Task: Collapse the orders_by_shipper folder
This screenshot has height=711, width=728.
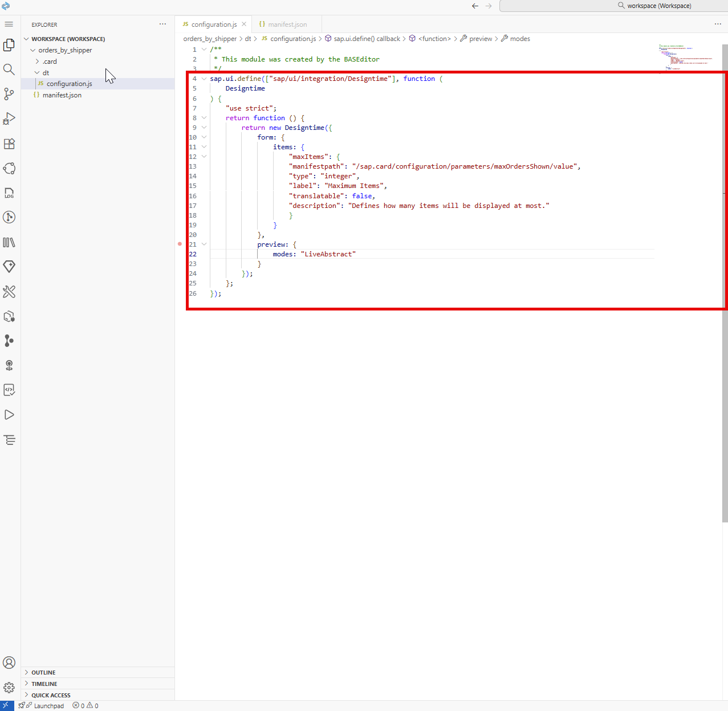Action: [33, 50]
